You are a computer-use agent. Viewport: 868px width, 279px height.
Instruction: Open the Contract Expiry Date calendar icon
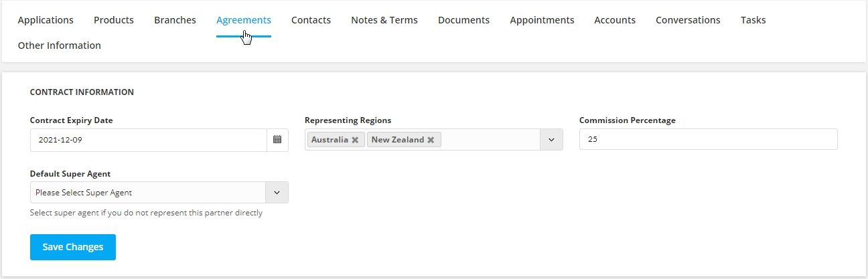click(277, 140)
